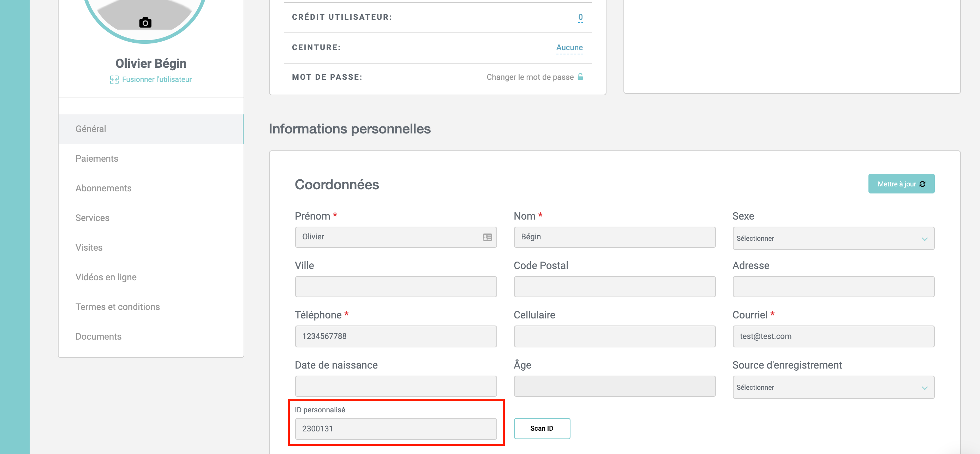This screenshot has width=980, height=454.
Task: Click into the Date de naissance field
Action: pos(395,386)
